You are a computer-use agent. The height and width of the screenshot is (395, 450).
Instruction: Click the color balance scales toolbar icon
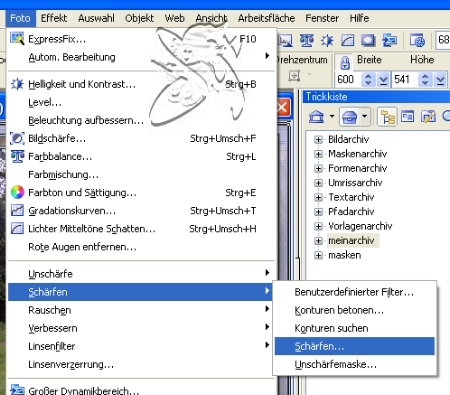click(x=306, y=41)
